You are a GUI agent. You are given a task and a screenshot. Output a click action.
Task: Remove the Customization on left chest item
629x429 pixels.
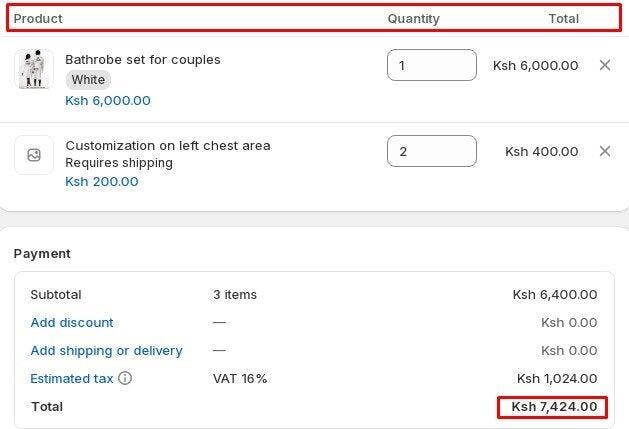click(604, 151)
